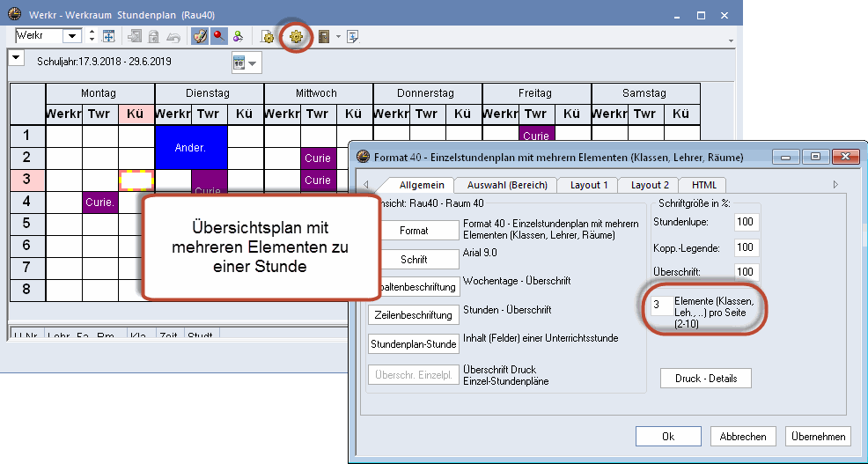Expand the arrow next to the door icon

click(x=338, y=37)
